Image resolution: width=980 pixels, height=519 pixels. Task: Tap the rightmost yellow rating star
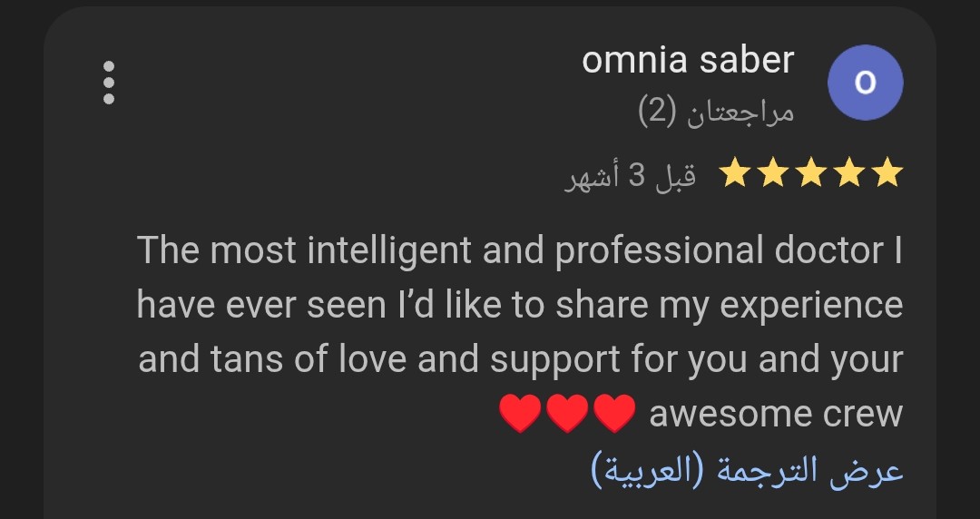pyautogui.click(x=888, y=172)
